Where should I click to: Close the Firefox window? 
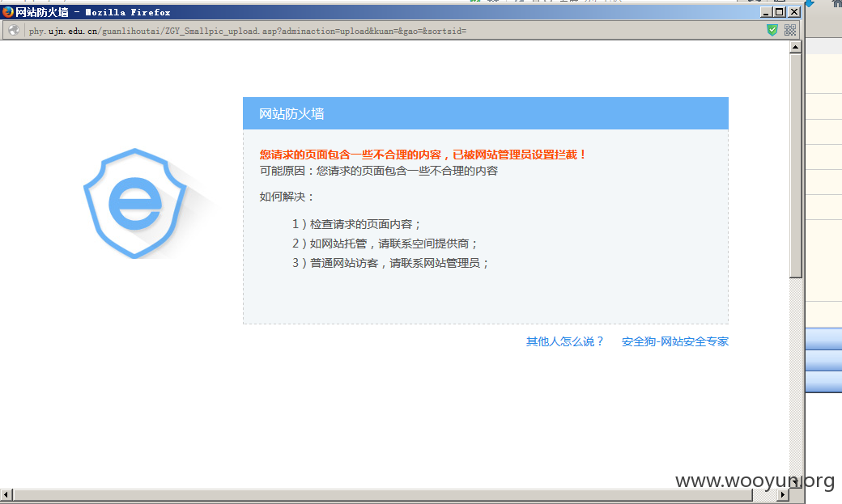pyautogui.click(x=794, y=12)
